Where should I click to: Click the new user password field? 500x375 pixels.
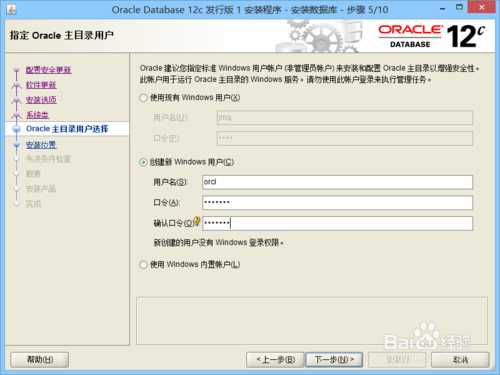[337, 203]
